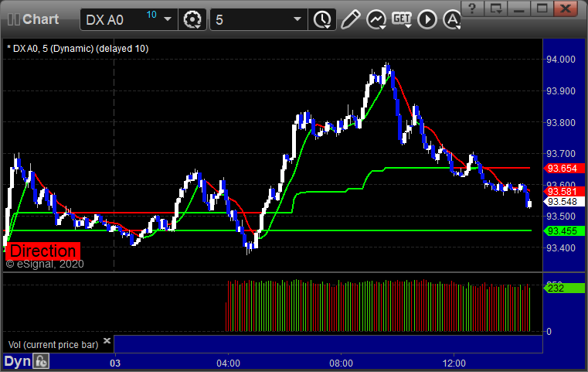Close the chart window with the red X
The image size is (588, 372).
566,8
